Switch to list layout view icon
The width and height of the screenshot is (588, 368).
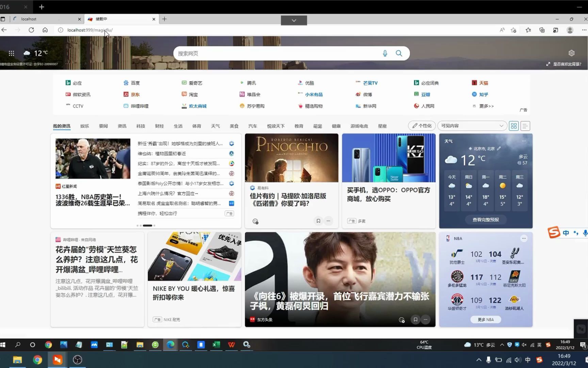(525, 126)
